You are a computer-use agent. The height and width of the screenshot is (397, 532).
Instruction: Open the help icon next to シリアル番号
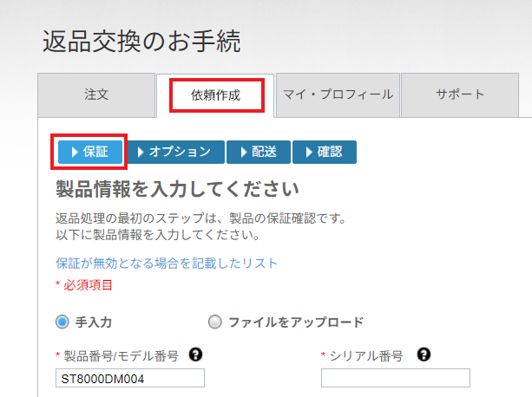pyautogui.click(x=424, y=355)
